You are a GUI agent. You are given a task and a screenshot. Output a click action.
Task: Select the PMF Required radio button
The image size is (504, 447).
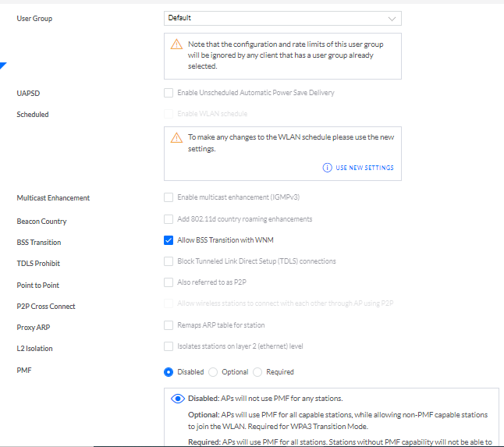point(258,372)
